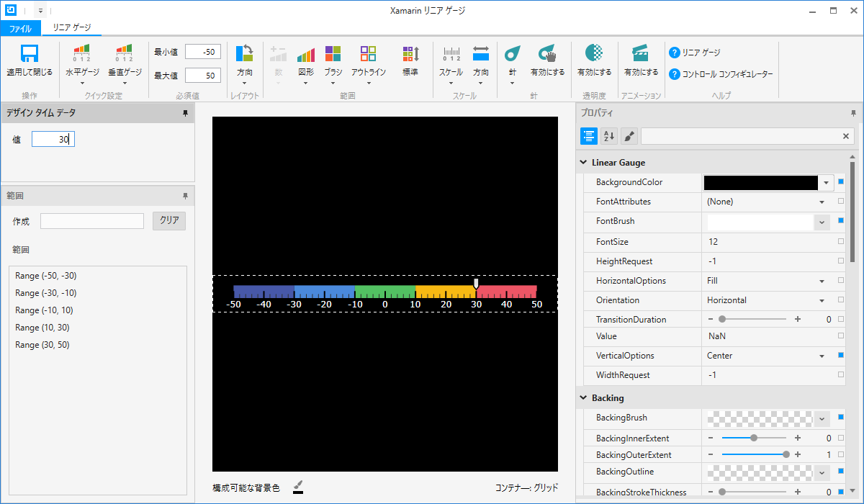Select the 垂直ゲージ quick setting icon
The height and width of the screenshot is (504, 864).
click(125, 53)
